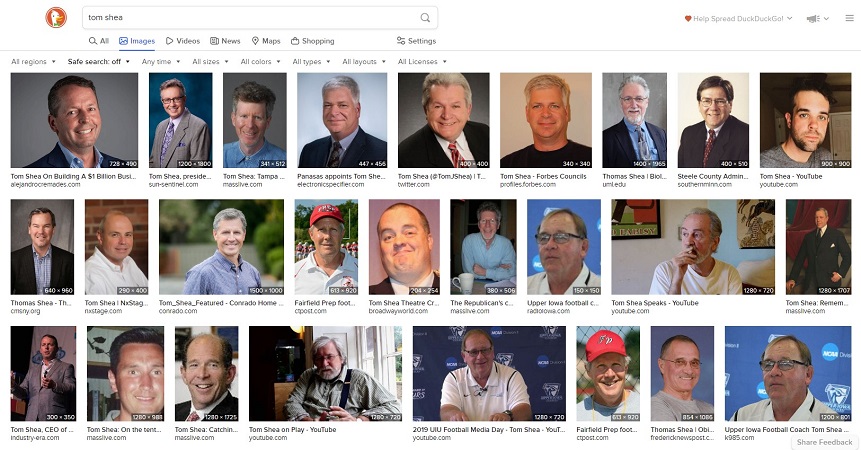
Task: Open the News tab
Action: (225, 41)
